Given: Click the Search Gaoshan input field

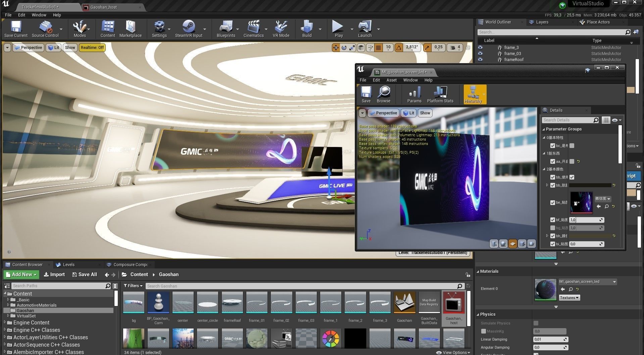Looking at the screenshot, I should click(305, 286).
